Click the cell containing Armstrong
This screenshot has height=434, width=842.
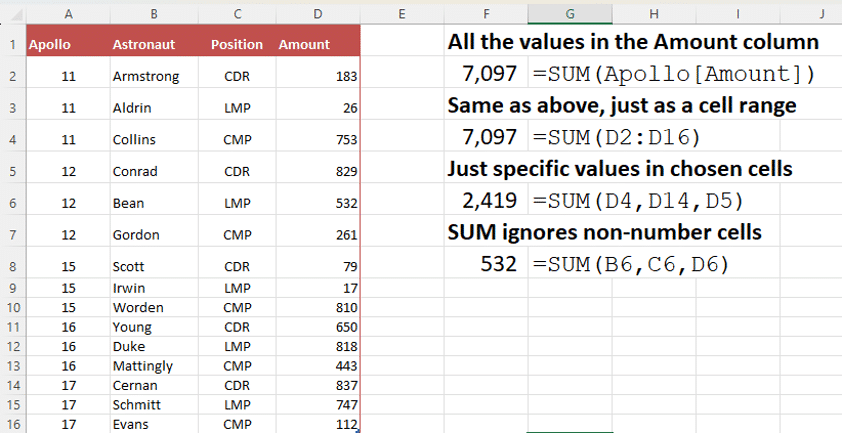[146, 76]
